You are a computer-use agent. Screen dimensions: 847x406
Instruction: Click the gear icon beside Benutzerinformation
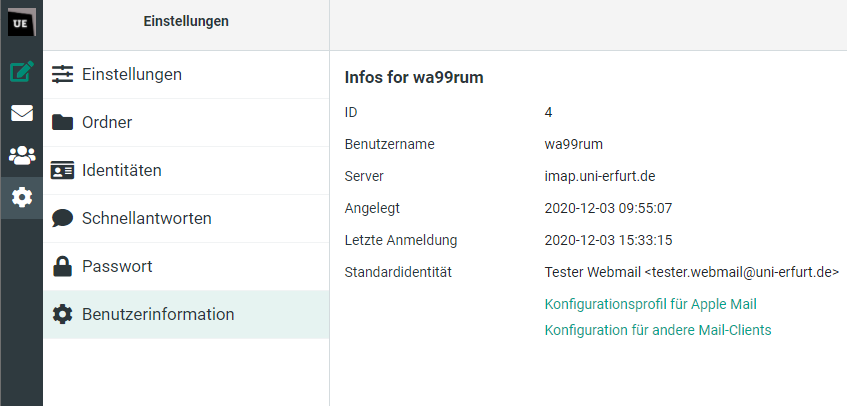click(x=63, y=314)
